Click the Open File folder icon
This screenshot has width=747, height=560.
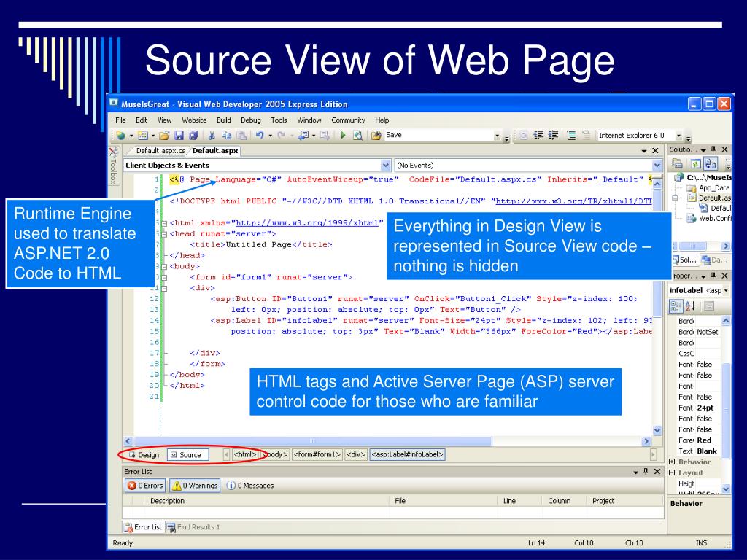[164, 136]
